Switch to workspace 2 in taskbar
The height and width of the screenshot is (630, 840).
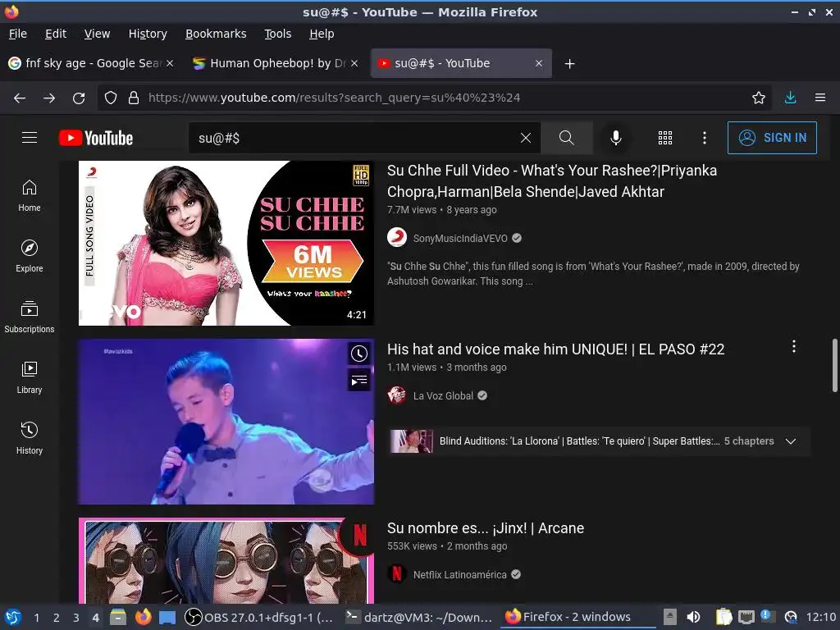tap(57, 617)
